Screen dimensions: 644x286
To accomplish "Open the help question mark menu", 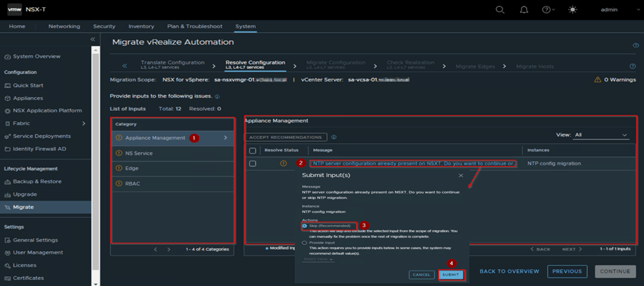I will tap(547, 10).
